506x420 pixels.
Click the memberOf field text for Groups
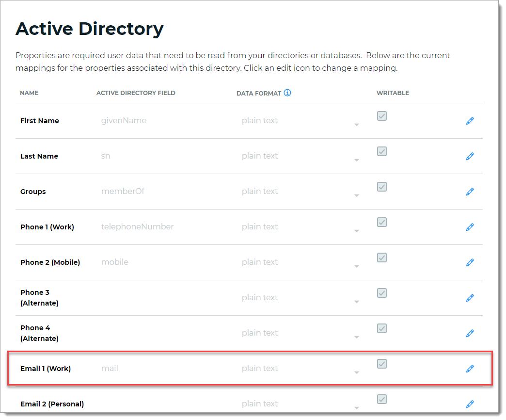123,191
